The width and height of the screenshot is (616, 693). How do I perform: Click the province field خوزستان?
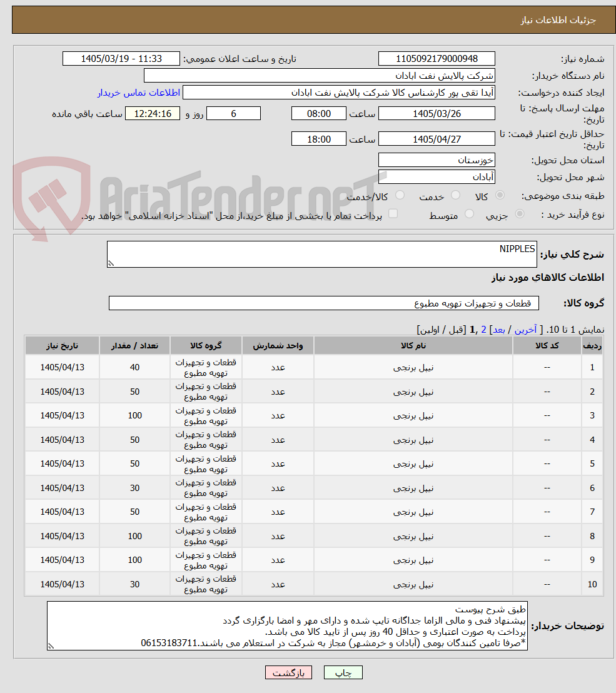(x=437, y=160)
